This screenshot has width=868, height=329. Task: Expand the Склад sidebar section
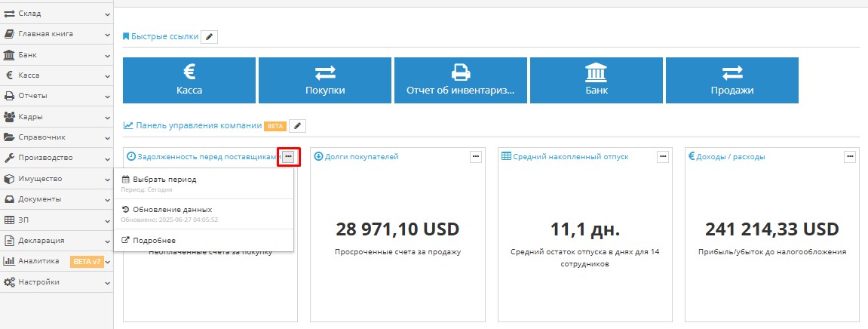(x=56, y=14)
